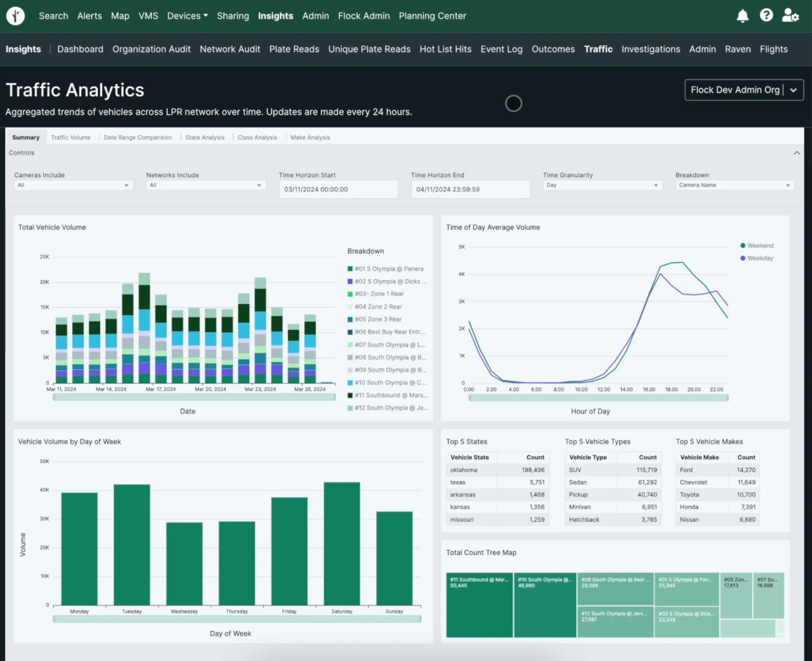Screen dimensions: 812x661
Task: Switch to the State Analysis tab
Action: point(205,137)
